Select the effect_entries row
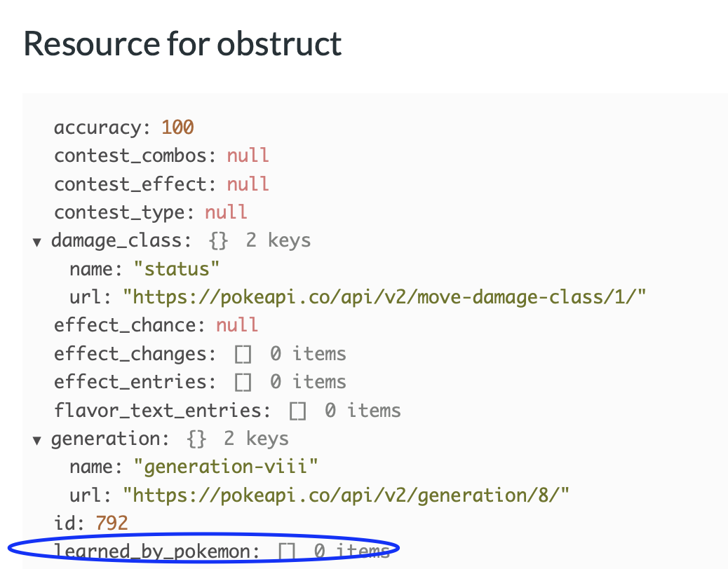728x569 pixels. [200, 382]
